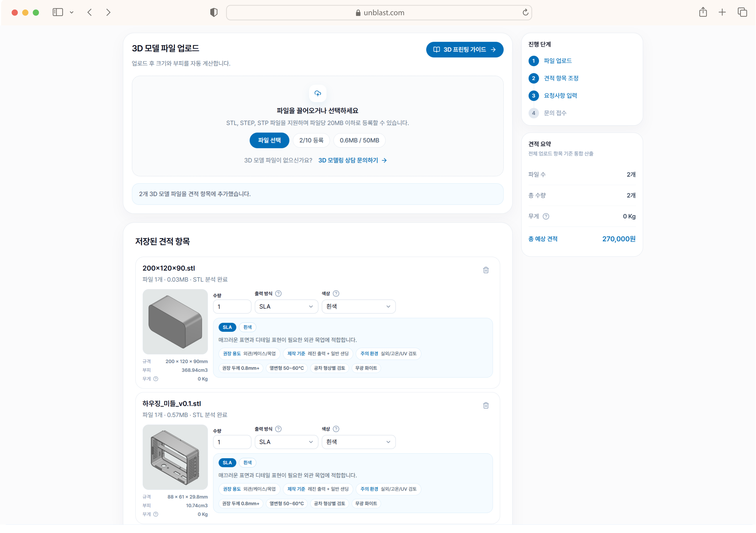Delete the 하우징_미들_v0.1.stl item with trash icon

(486, 405)
